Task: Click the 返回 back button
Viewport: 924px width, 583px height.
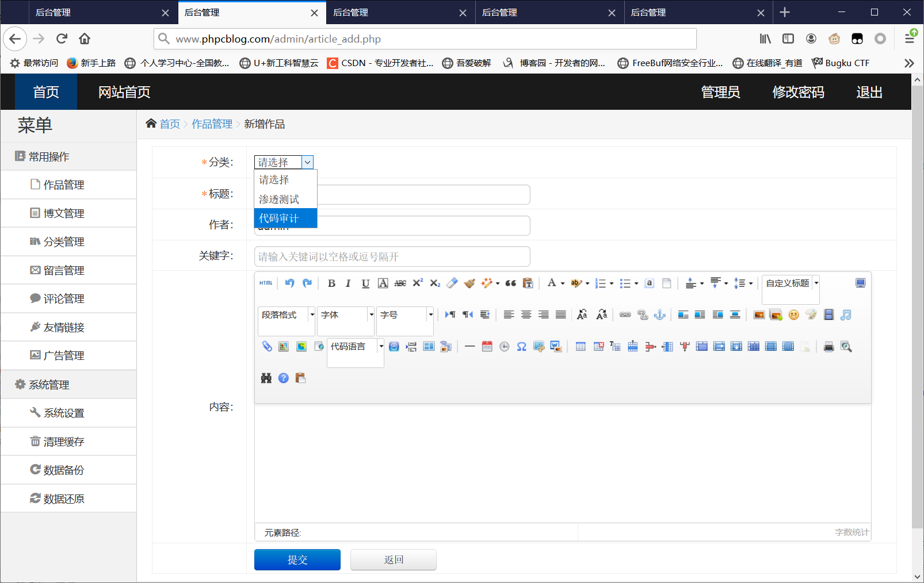Action: (394, 559)
